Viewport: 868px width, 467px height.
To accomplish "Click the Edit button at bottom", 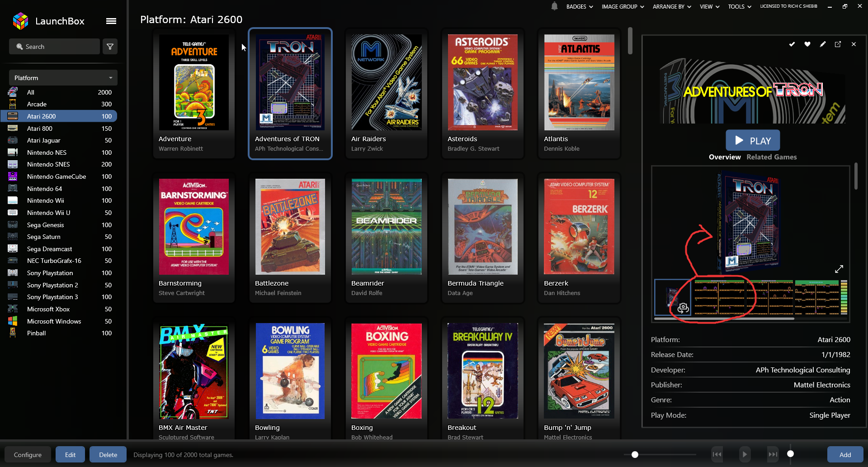I will 70,455.
